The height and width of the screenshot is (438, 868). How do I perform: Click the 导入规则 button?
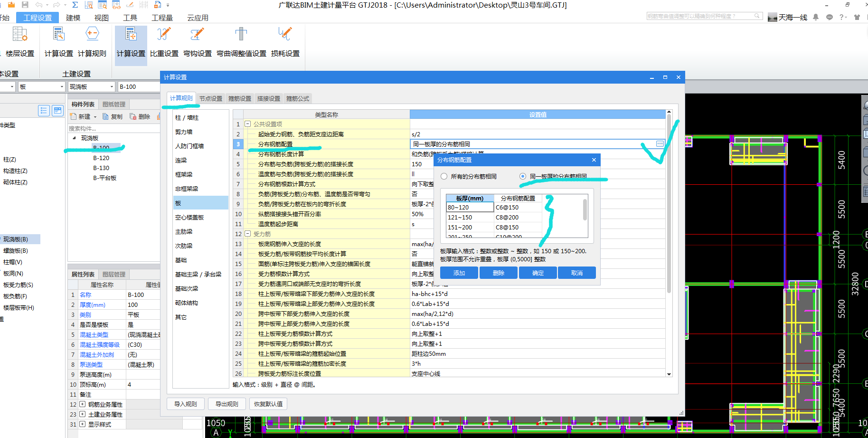click(186, 404)
